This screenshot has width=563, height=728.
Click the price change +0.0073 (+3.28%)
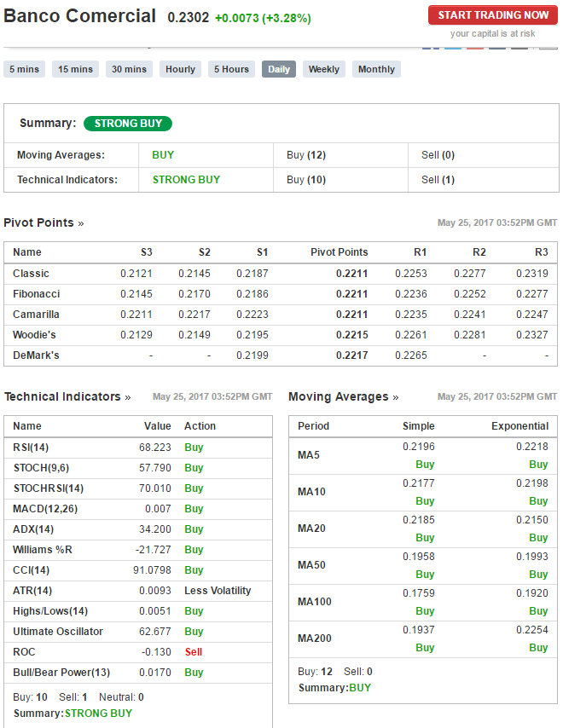tap(263, 18)
